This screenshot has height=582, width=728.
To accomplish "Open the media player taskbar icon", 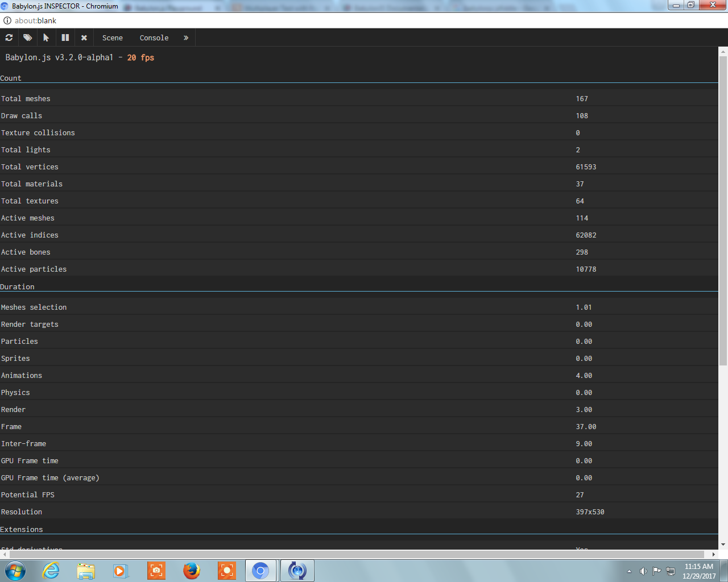I will pos(121,571).
